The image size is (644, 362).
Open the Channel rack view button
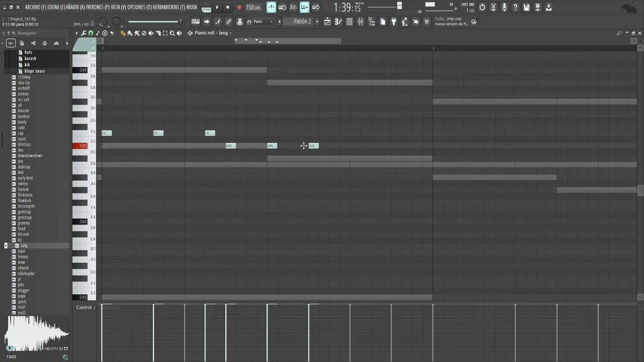pyautogui.click(x=349, y=22)
